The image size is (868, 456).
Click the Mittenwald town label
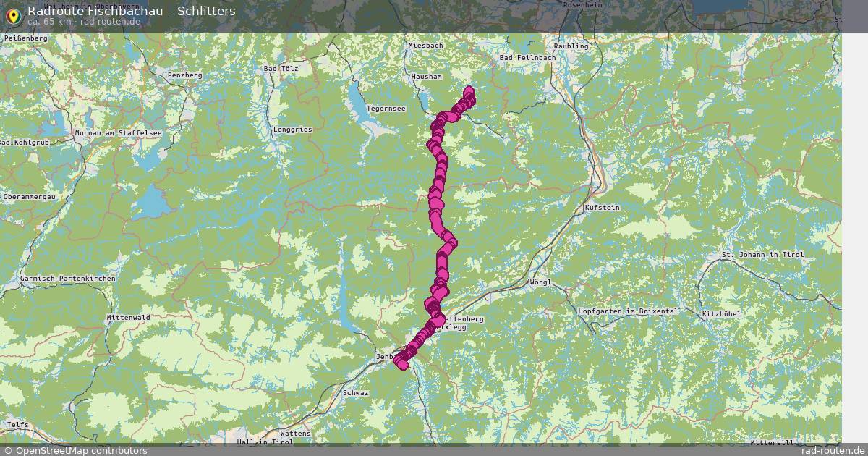[128, 318]
